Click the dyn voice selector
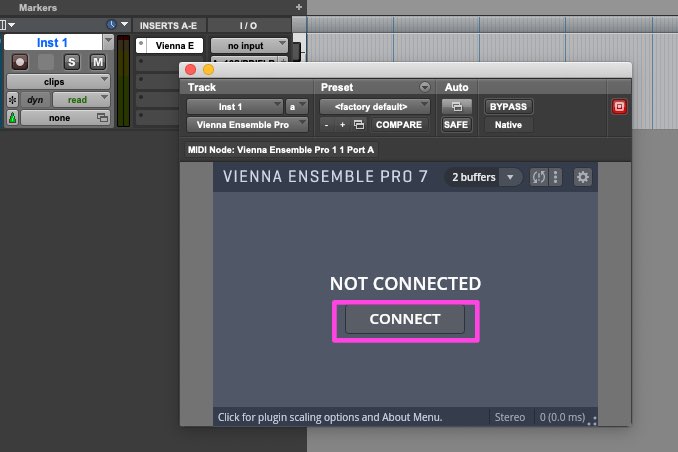678x452 pixels. coord(35,100)
